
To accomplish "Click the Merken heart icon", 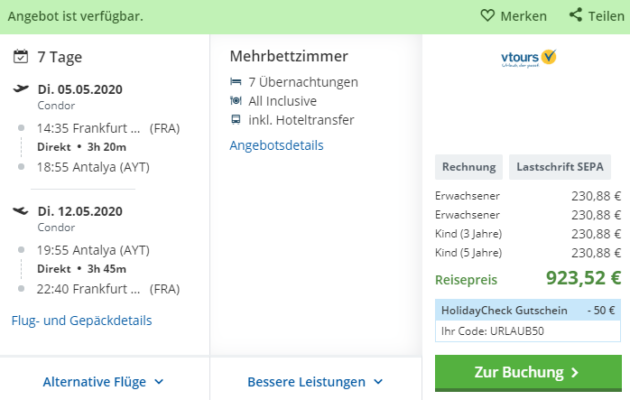I will pyautogui.click(x=487, y=16).
